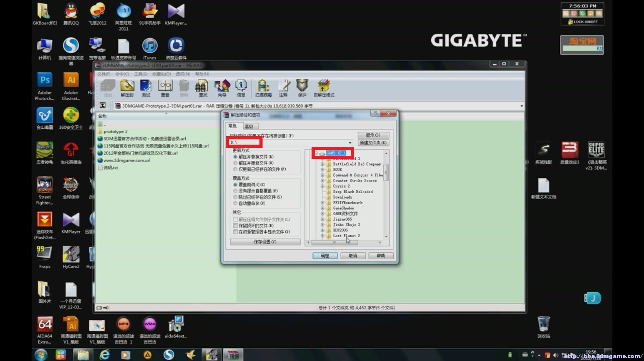Click the 查看 (View) toolbar icon
Screen dimensions: 644x361
(165, 88)
